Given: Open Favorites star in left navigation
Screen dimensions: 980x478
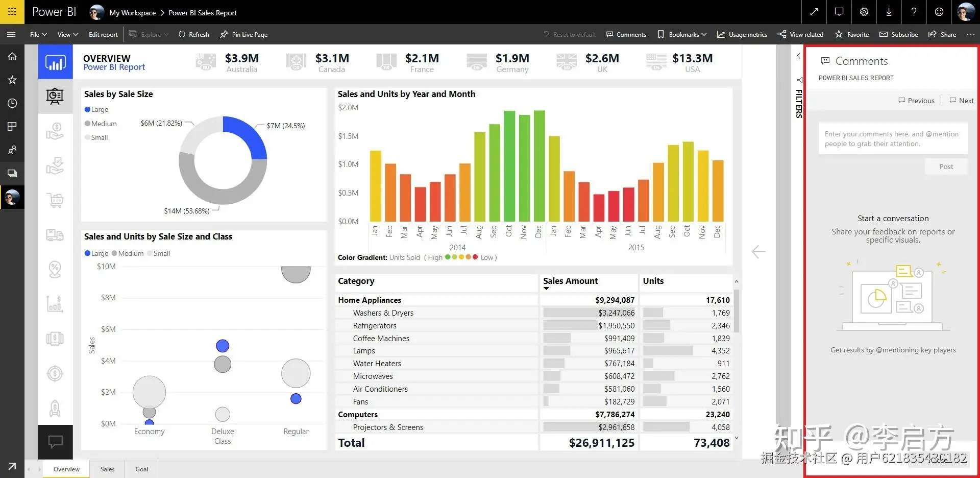Looking at the screenshot, I should 12,80.
